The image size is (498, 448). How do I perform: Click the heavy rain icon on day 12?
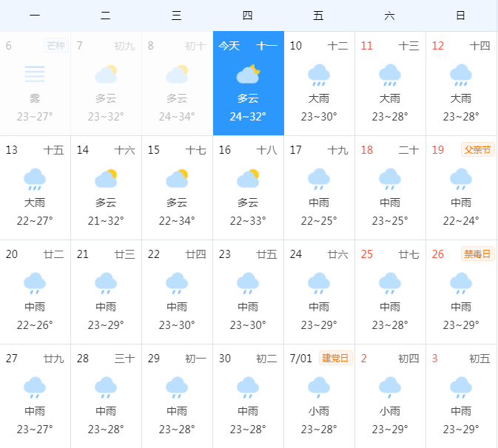click(x=461, y=75)
